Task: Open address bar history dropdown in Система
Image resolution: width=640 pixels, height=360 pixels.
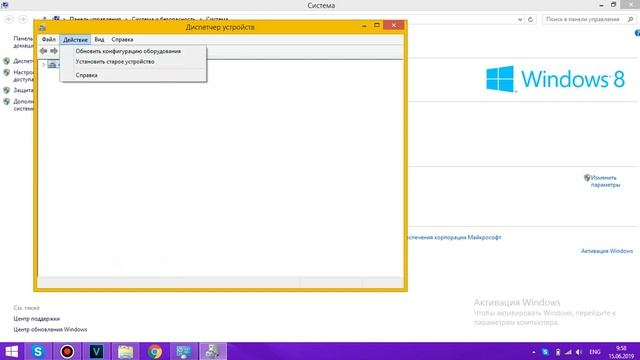Action: coord(520,20)
